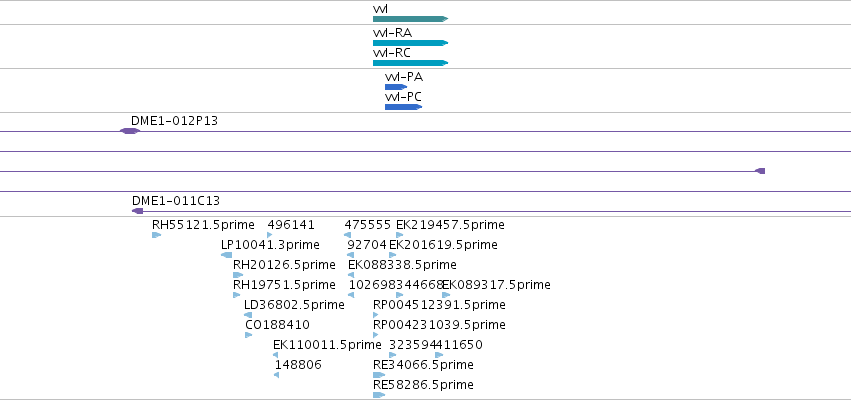Click the EK219457.5prime label

click(450, 225)
